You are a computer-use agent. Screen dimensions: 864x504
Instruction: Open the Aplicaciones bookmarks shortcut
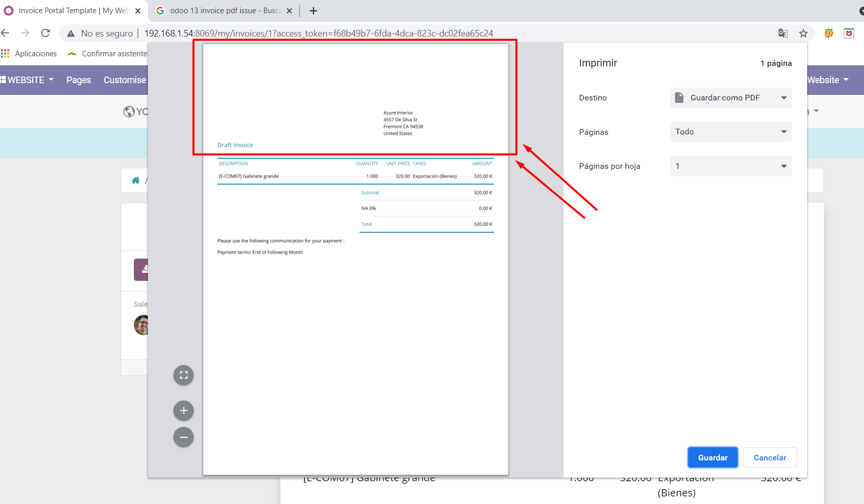point(29,53)
